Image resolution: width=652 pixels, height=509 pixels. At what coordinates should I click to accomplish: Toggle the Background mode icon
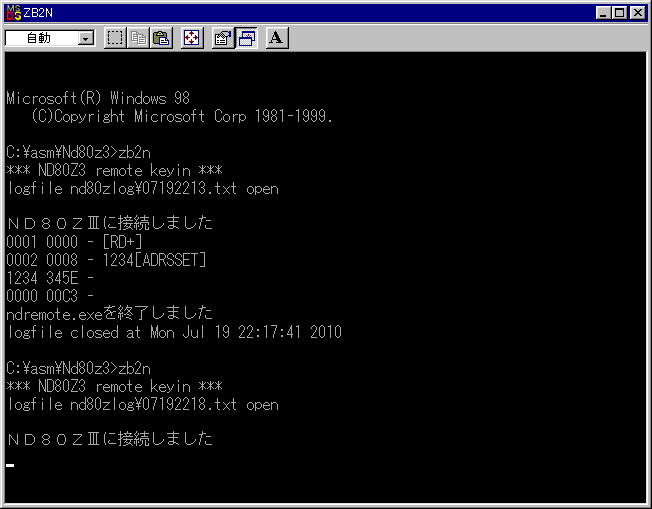[247, 38]
